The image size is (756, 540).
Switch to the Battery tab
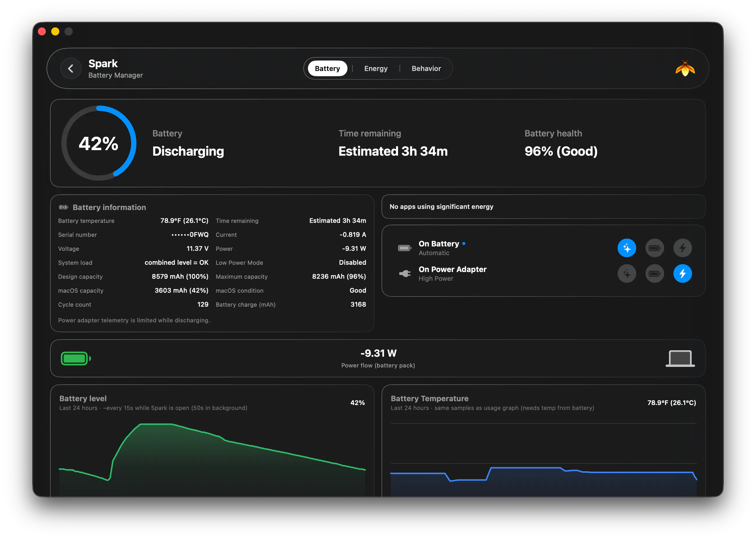(x=327, y=68)
